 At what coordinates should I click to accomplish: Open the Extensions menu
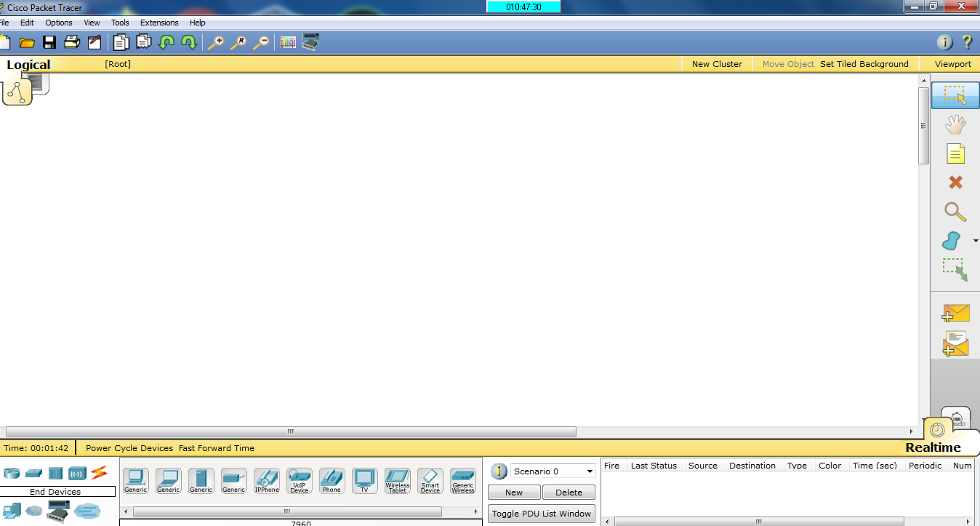point(159,23)
